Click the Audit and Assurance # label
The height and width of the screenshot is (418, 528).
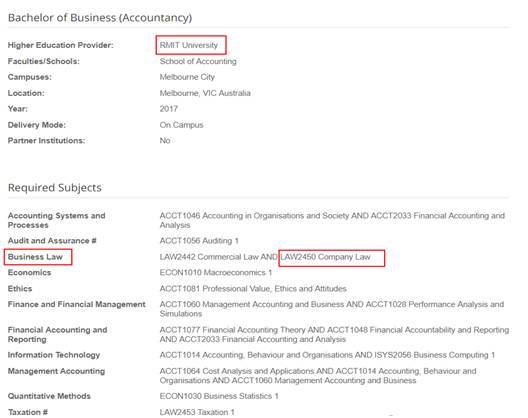click(52, 241)
